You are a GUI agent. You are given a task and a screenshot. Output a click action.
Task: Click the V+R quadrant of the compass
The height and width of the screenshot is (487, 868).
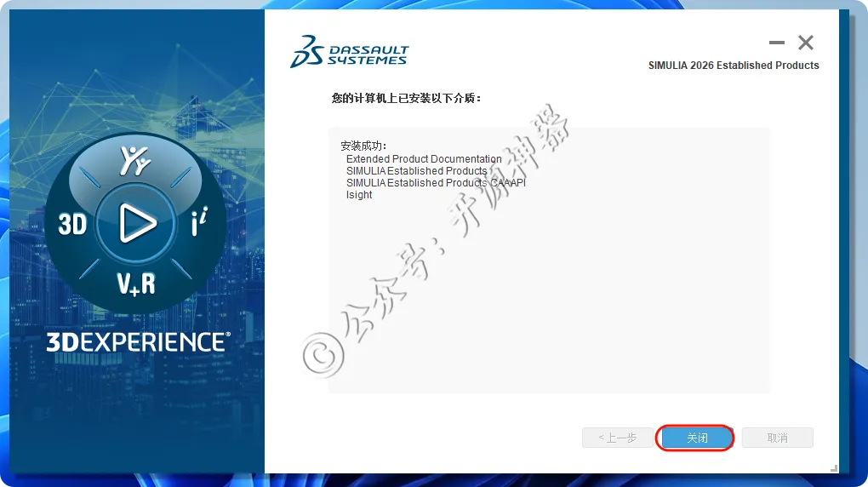click(136, 284)
